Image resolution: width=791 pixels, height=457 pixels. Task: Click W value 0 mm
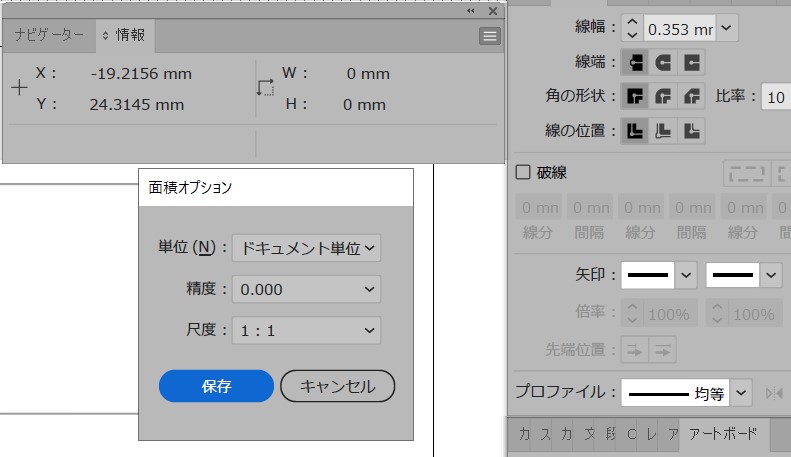(x=368, y=74)
